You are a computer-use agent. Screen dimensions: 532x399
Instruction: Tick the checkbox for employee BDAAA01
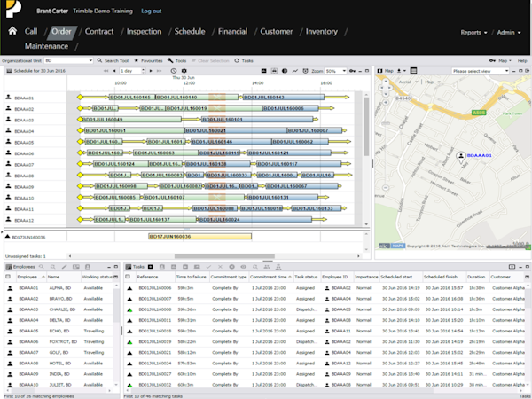pos(9,288)
